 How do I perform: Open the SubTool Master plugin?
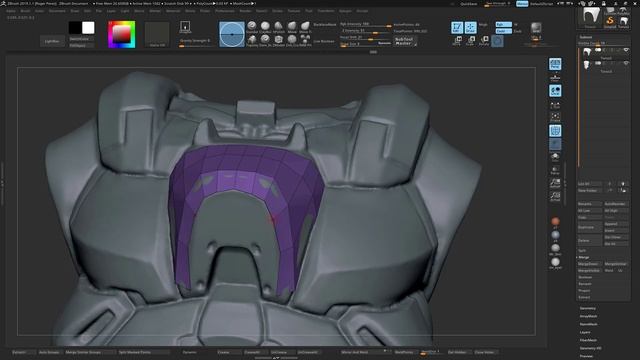click(404, 41)
